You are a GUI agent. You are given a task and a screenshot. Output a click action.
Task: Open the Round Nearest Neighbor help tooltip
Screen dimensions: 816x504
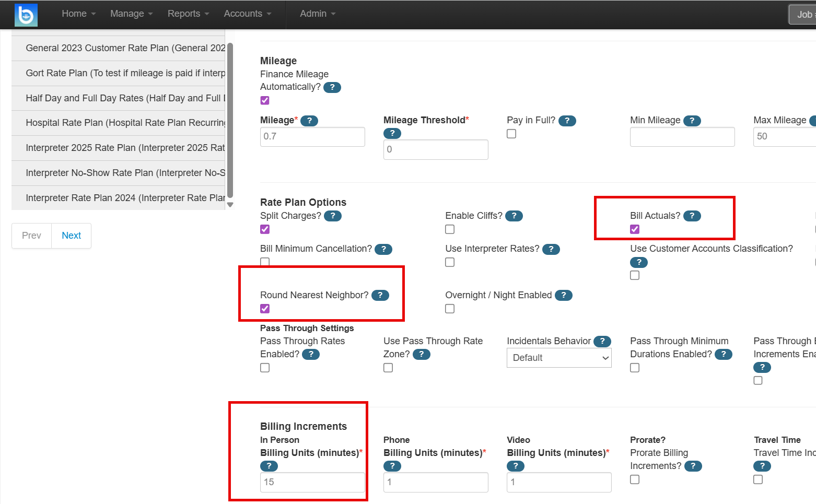click(380, 295)
